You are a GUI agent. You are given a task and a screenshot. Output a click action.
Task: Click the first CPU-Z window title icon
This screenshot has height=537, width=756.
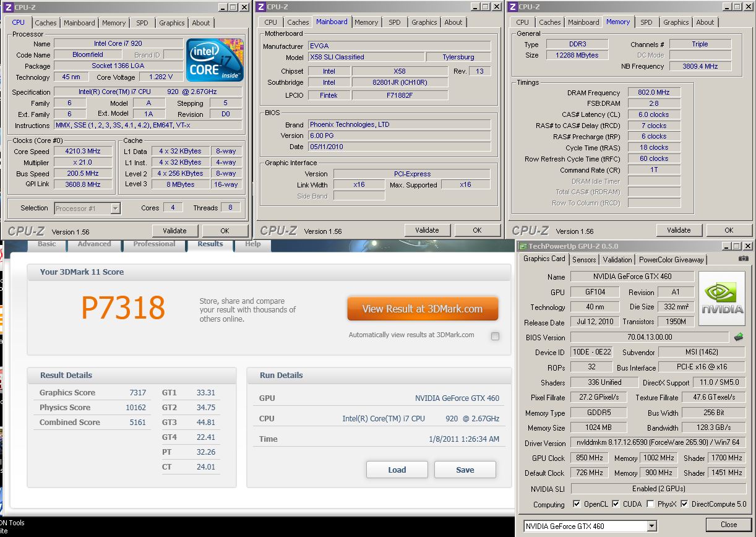click(9, 7)
